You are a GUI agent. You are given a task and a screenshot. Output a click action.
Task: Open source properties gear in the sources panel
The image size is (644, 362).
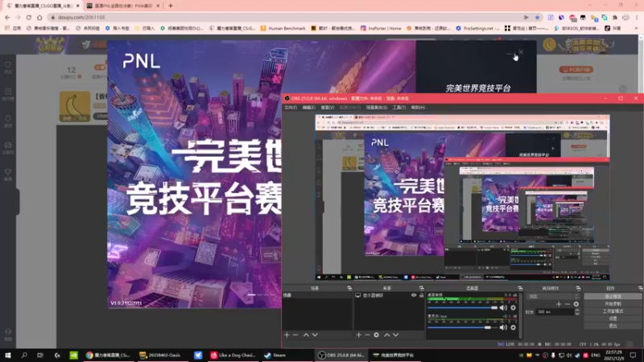(376, 335)
